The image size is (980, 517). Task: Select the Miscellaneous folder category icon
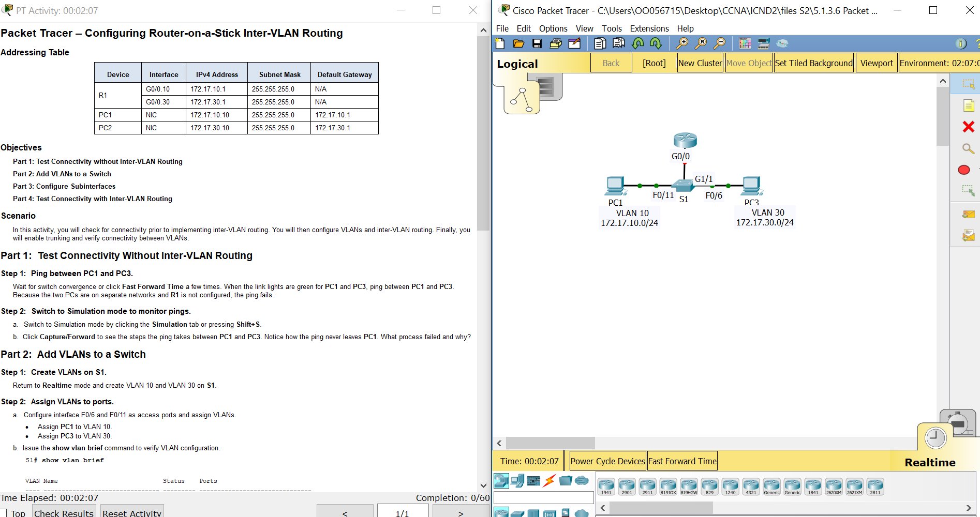pos(566,481)
